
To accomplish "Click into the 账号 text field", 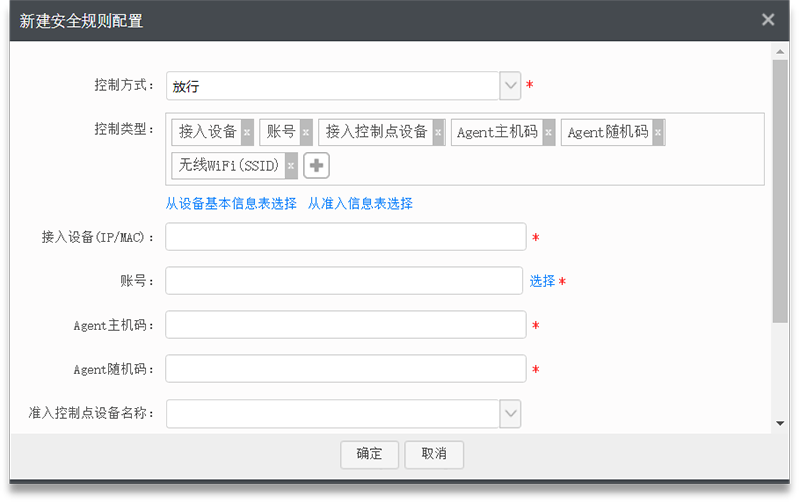I will point(344,281).
